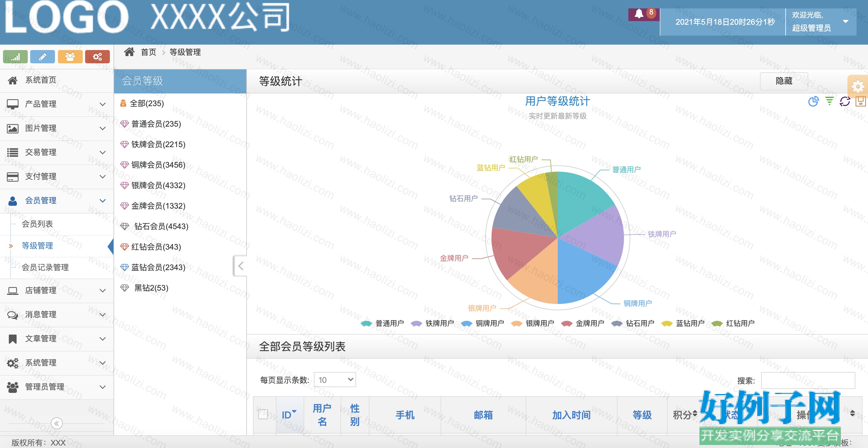Switch chart to pie view icon
The image size is (868, 448).
click(x=813, y=101)
